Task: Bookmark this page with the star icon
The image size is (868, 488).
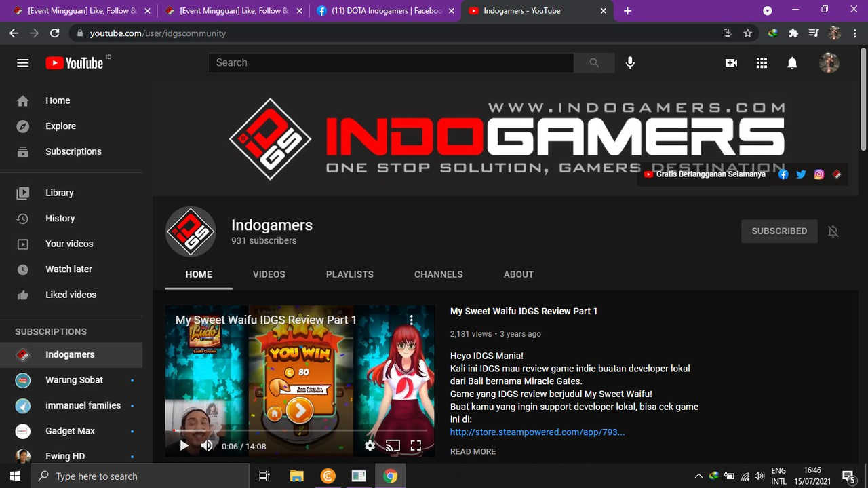Action: 747,33
